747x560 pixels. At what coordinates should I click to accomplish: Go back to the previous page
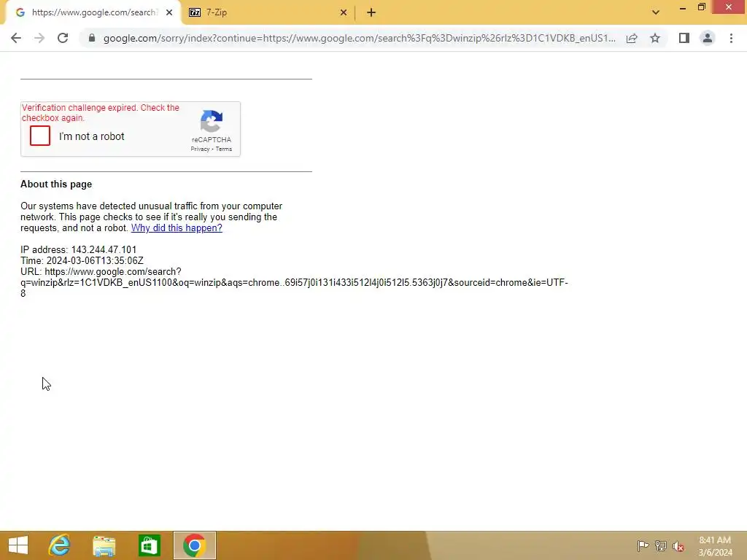[x=16, y=38]
